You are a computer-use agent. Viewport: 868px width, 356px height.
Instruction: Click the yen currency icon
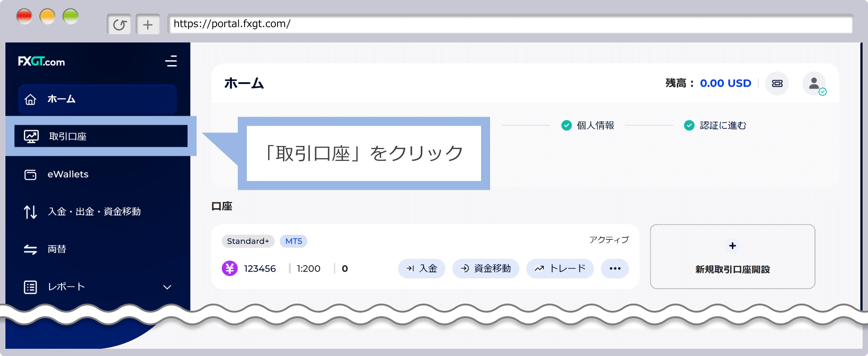230,268
